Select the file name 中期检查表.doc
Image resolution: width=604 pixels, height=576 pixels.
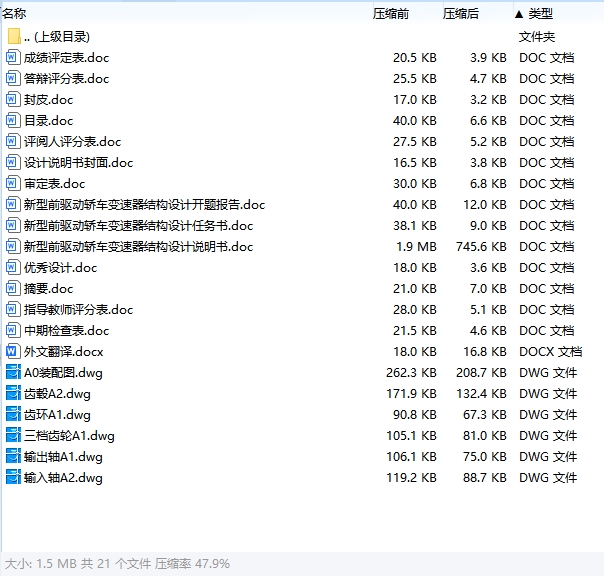click(x=66, y=331)
